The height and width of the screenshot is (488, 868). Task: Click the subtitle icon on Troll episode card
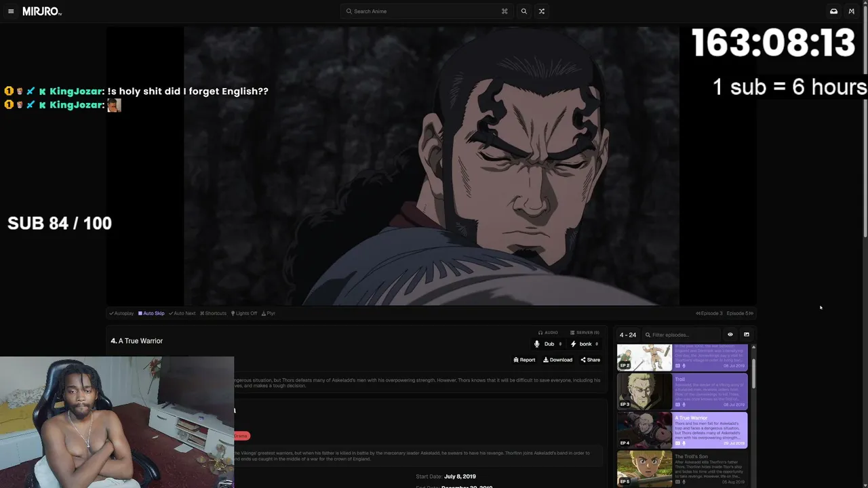point(677,405)
